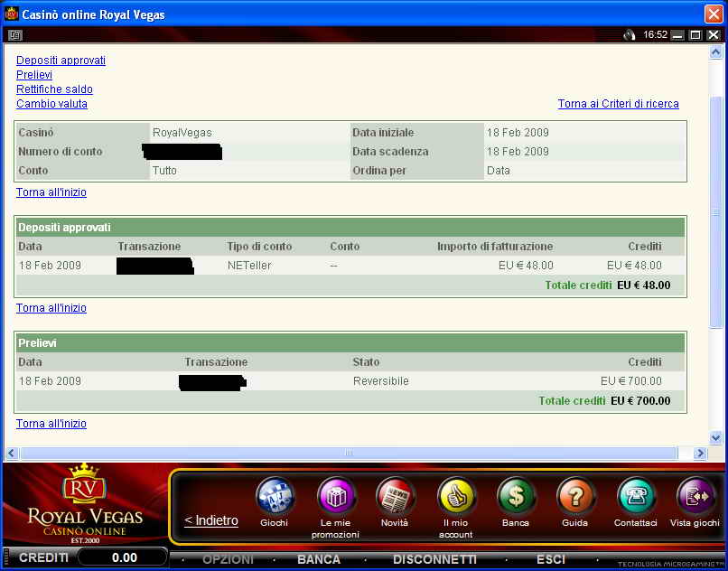Image resolution: width=728 pixels, height=571 pixels.
Task: Click the CREDITI balance 0.00 field
Action: tap(123, 557)
